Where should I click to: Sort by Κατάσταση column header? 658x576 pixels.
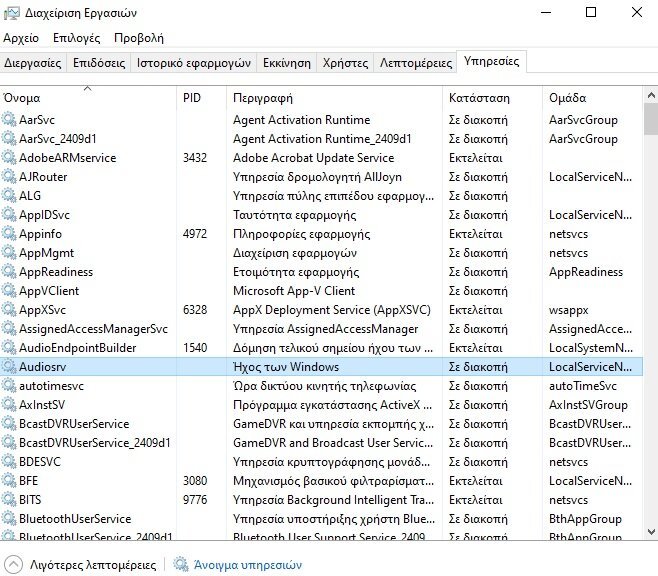480,98
